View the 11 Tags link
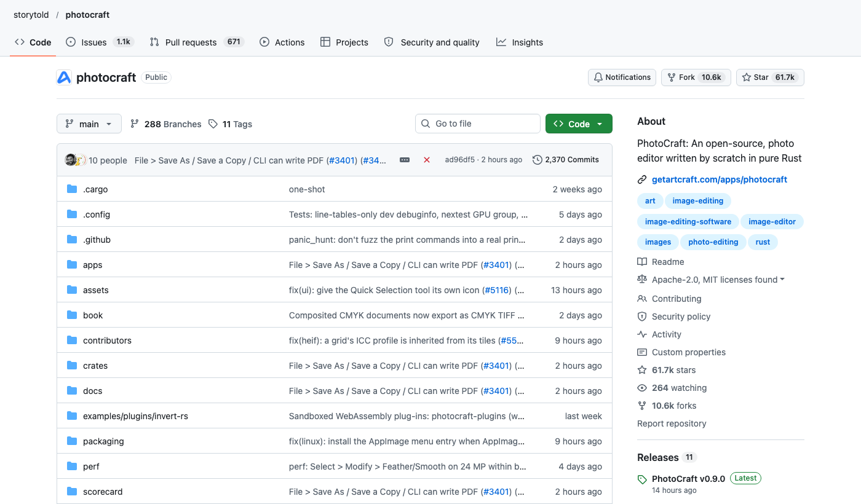861x504 pixels. [x=230, y=124]
